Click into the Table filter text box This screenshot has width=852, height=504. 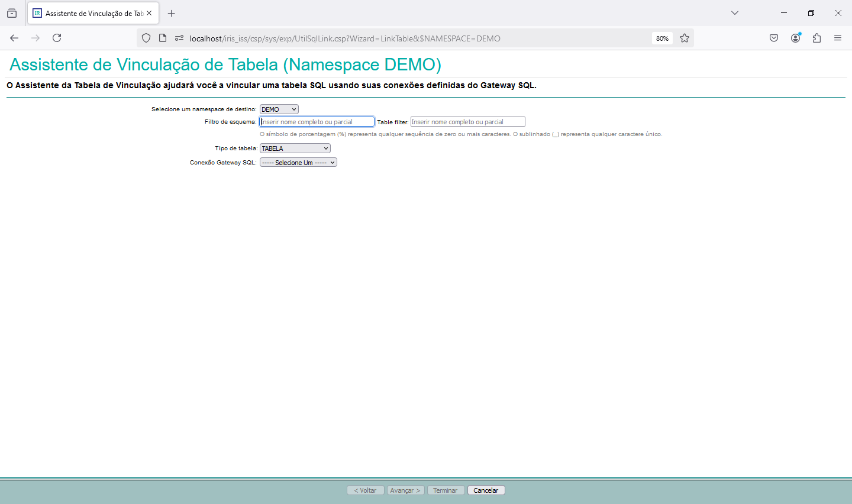point(467,122)
